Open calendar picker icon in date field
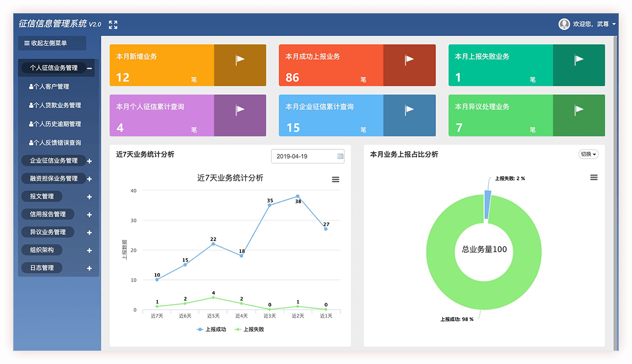 coord(340,156)
